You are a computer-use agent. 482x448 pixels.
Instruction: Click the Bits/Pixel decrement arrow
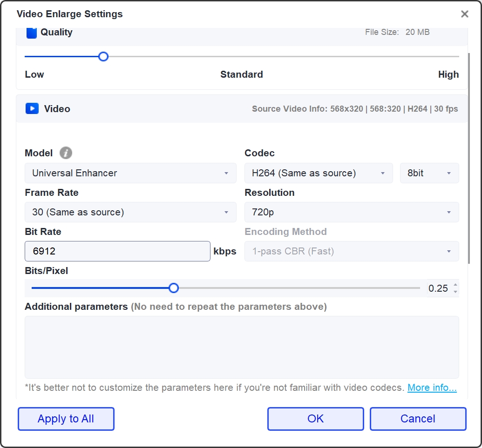click(x=455, y=291)
